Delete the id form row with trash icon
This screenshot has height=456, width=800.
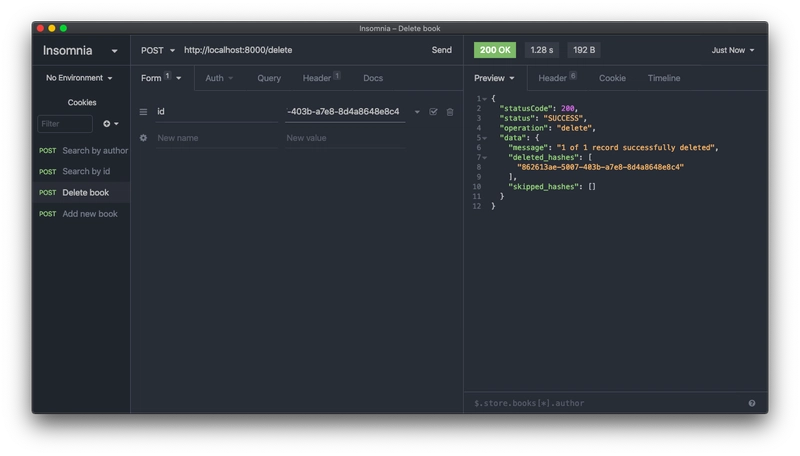pyautogui.click(x=450, y=112)
